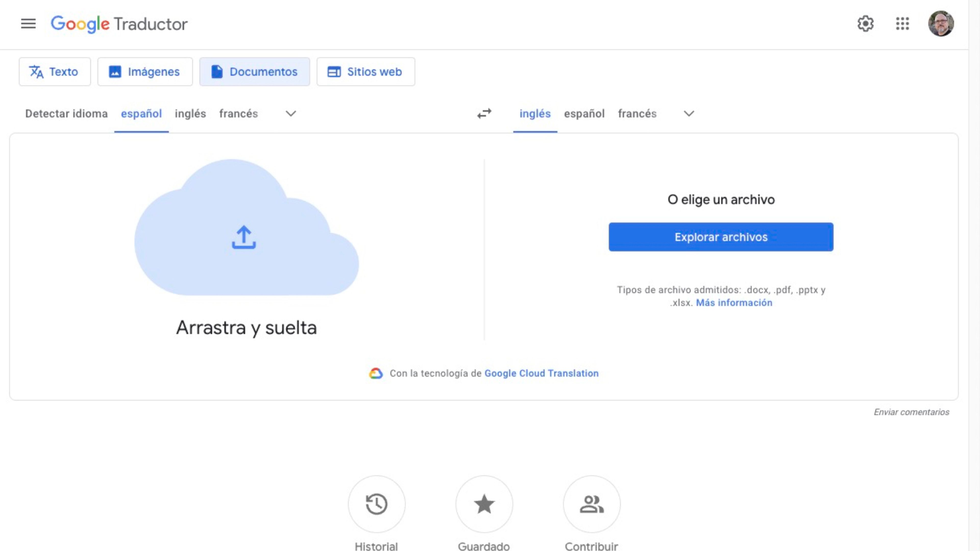The width and height of the screenshot is (980, 551).
Task: Click the Explorar archivos button
Action: pyautogui.click(x=721, y=237)
